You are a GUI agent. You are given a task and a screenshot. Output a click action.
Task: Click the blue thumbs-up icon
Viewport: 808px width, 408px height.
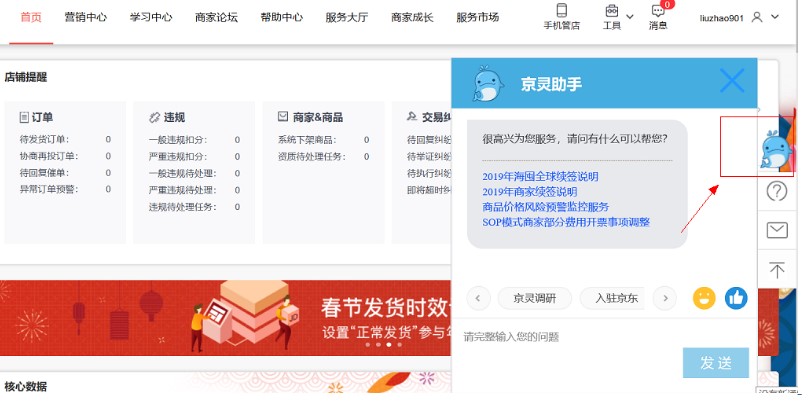coord(736,298)
